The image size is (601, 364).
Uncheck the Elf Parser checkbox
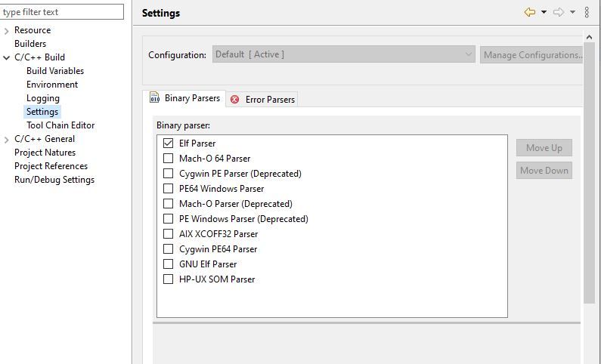click(x=168, y=143)
